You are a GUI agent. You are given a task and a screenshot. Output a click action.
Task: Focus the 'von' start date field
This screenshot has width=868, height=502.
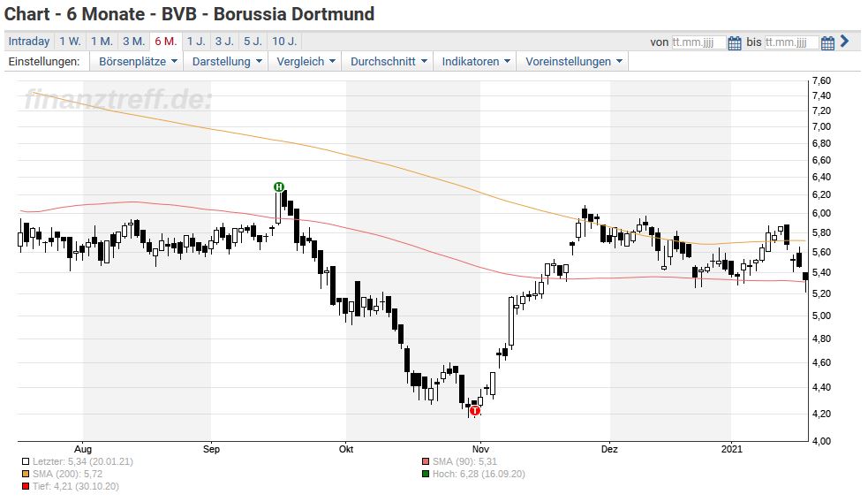698,42
